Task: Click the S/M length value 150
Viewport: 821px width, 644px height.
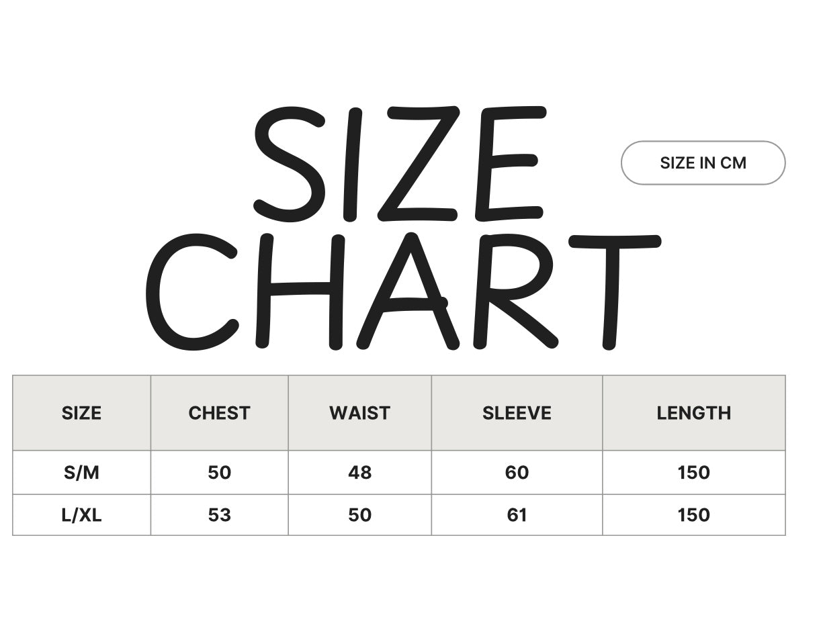Action: pyautogui.click(x=693, y=473)
